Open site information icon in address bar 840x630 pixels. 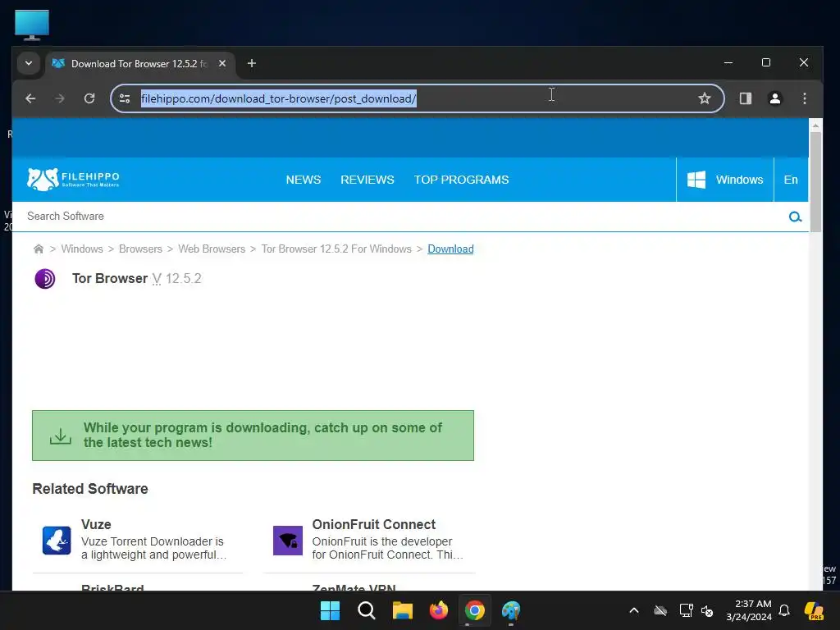click(x=125, y=98)
